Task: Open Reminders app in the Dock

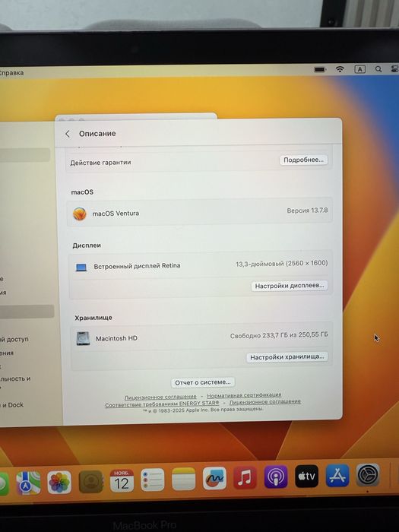Action: click(152, 480)
